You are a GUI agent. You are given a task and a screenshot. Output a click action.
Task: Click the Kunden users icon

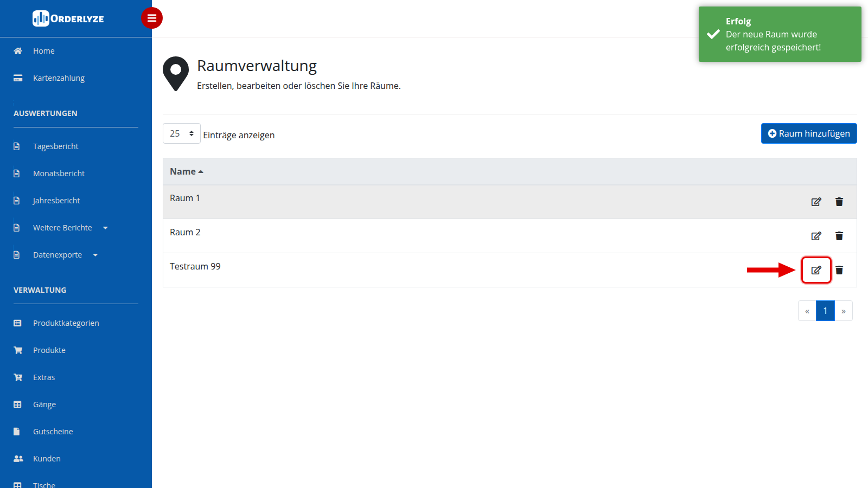coord(18,459)
